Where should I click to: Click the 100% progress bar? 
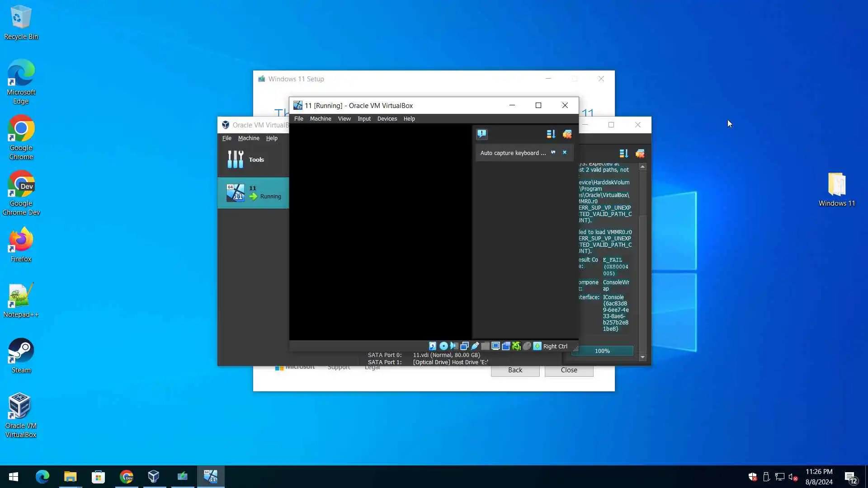pos(602,351)
